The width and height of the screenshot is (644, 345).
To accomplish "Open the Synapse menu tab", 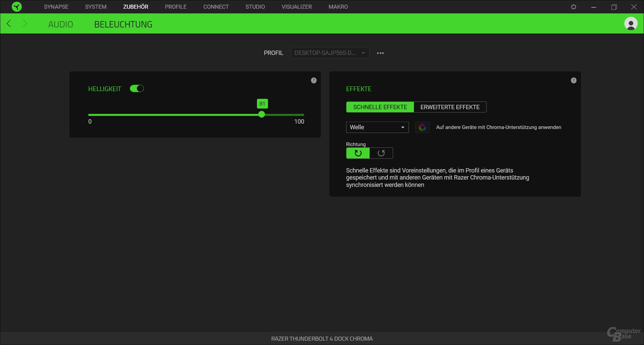I will click(56, 7).
